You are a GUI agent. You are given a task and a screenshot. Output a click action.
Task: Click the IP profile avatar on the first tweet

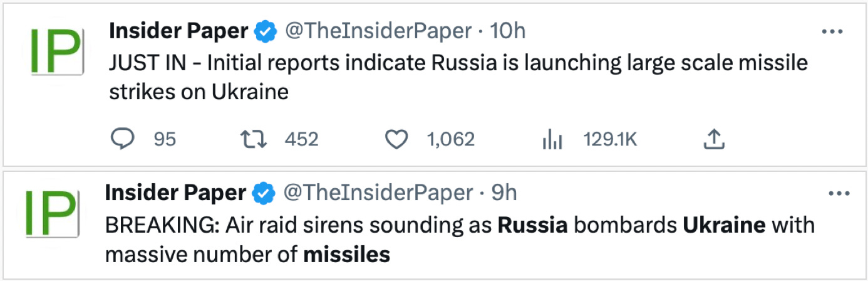(55, 51)
